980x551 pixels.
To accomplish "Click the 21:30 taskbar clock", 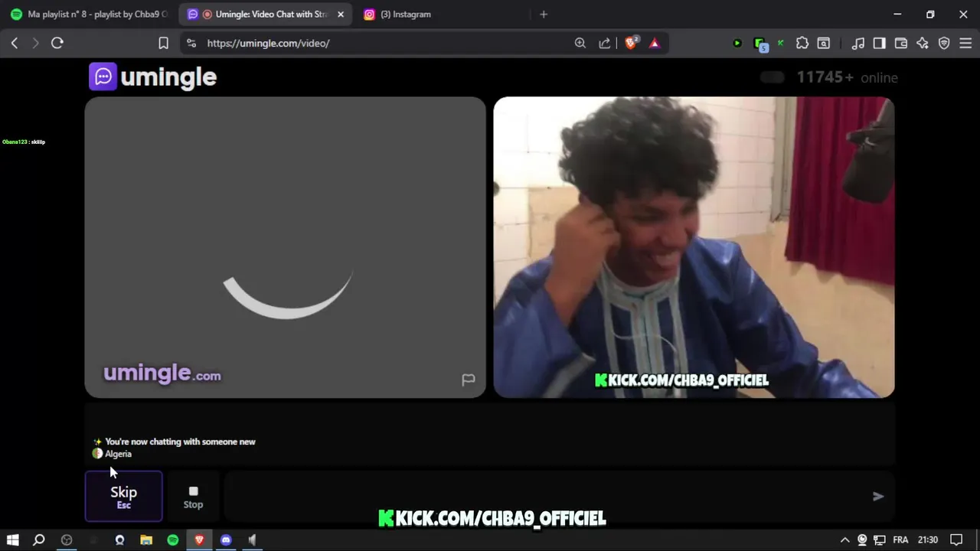I will pyautogui.click(x=928, y=540).
